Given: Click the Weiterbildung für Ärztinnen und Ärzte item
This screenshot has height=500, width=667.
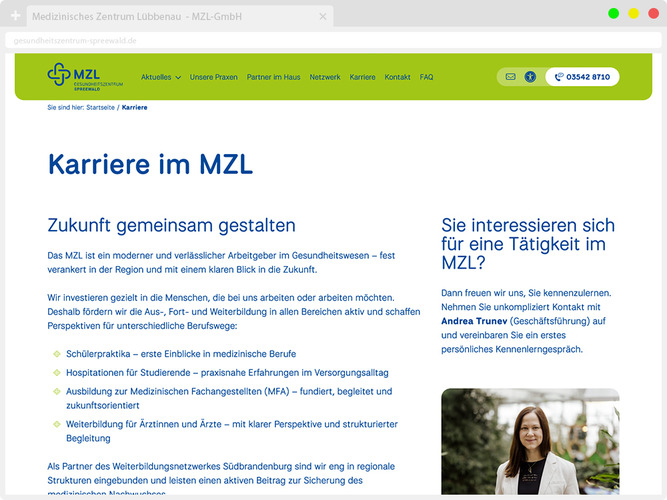Looking at the screenshot, I should tap(232, 431).
